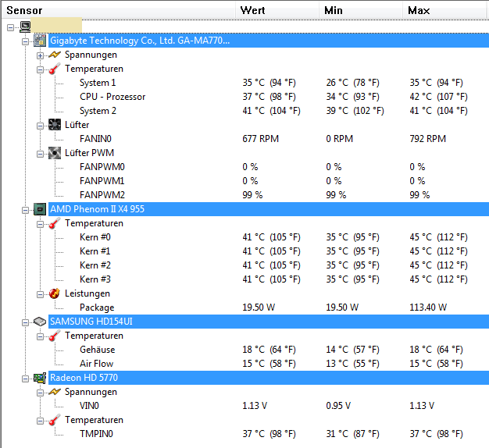Image resolution: width=489 pixels, height=448 pixels.
Task: Click the Lüfter PWM fan icon
Action: 55,153
